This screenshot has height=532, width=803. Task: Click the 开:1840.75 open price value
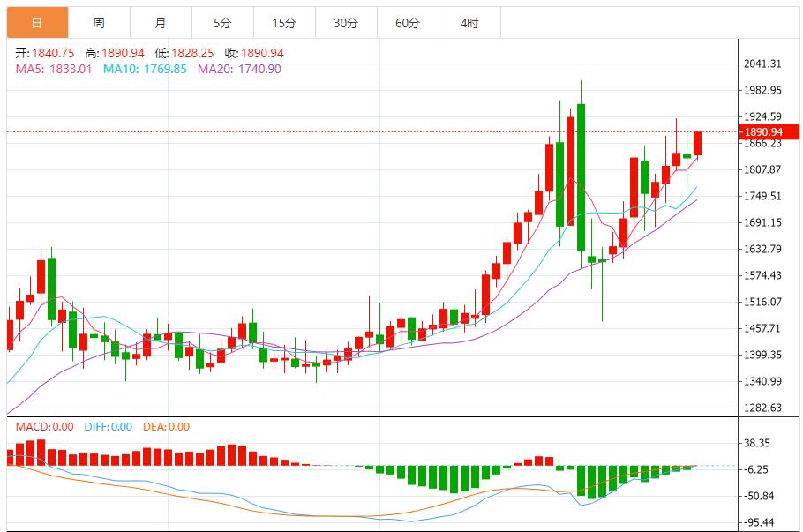click(x=44, y=53)
